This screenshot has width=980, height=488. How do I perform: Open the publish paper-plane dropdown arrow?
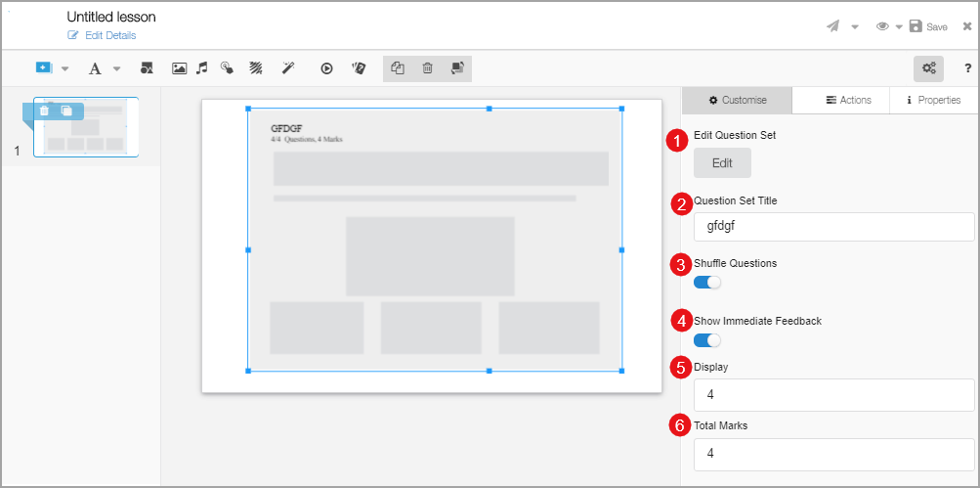click(855, 27)
